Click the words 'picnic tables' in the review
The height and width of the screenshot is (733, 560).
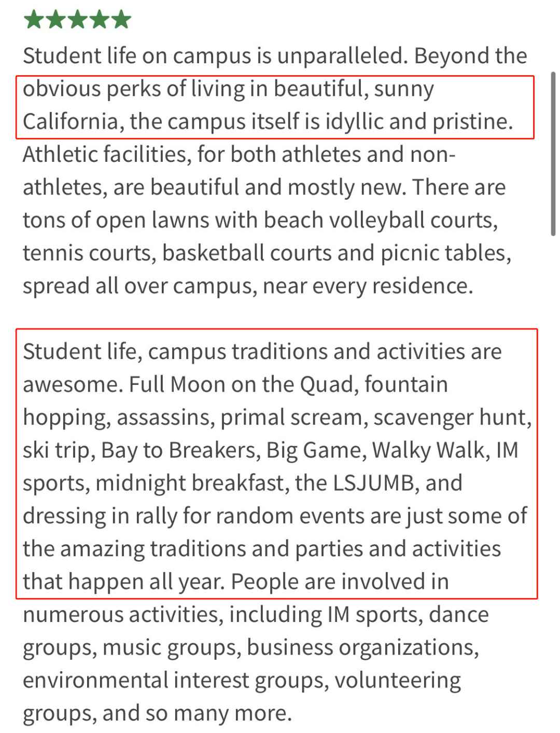[446, 253]
